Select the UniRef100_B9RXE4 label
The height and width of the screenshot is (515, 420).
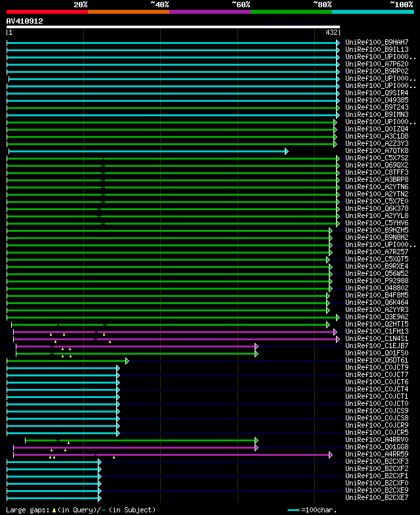pos(377,267)
